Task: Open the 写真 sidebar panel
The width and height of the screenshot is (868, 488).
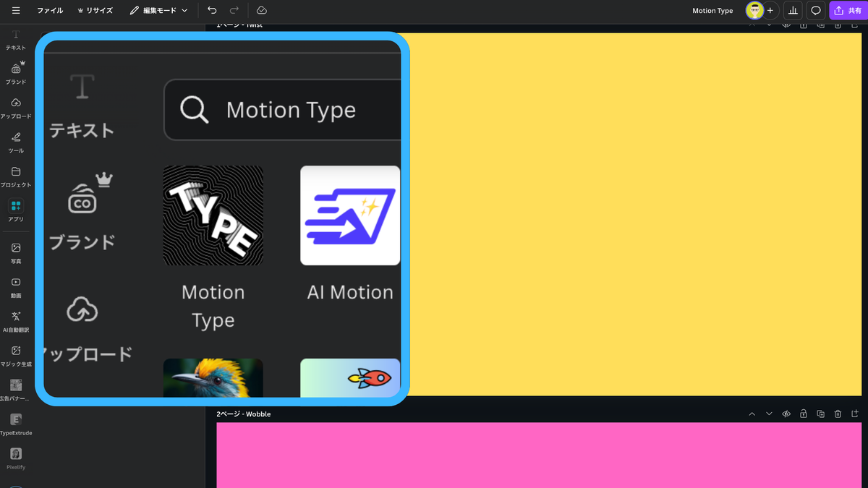Action: pos(16,253)
